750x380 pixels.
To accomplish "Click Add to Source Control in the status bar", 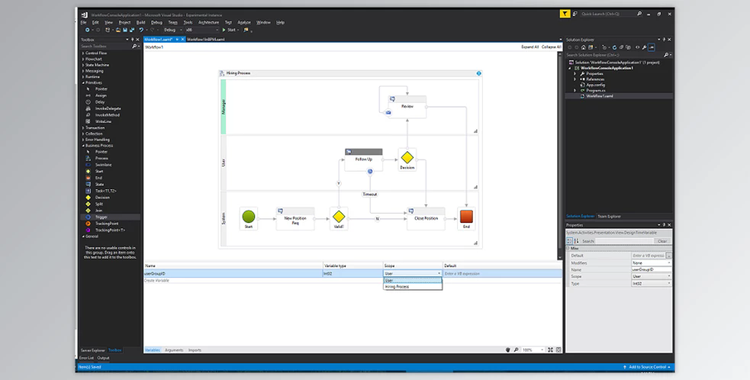I will tap(646, 367).
